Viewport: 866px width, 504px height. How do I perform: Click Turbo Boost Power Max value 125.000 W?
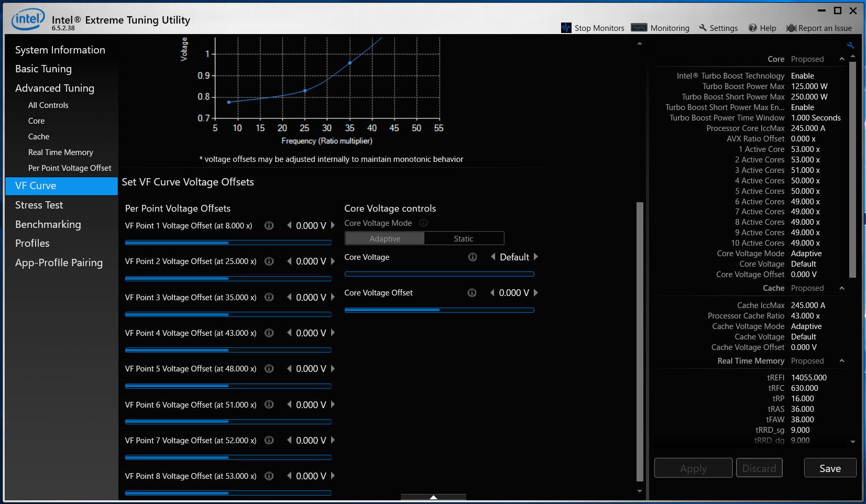[809, 86]
